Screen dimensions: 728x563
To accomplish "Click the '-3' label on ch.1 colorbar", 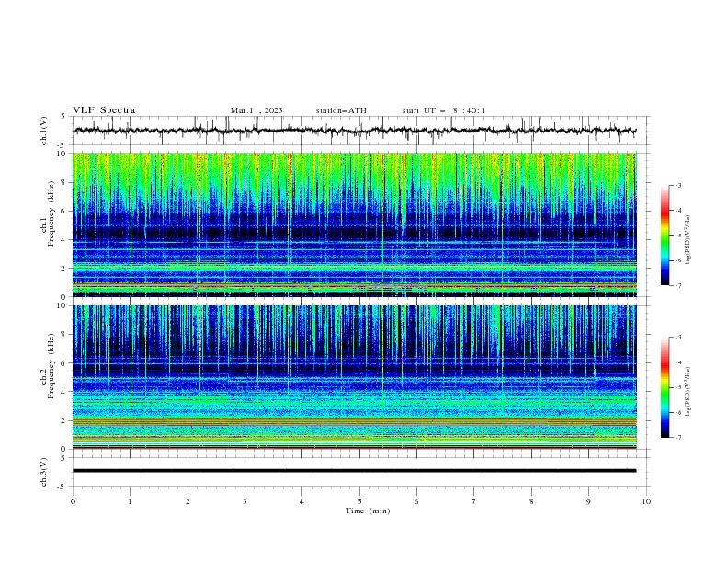I will [x=678, y=185].
